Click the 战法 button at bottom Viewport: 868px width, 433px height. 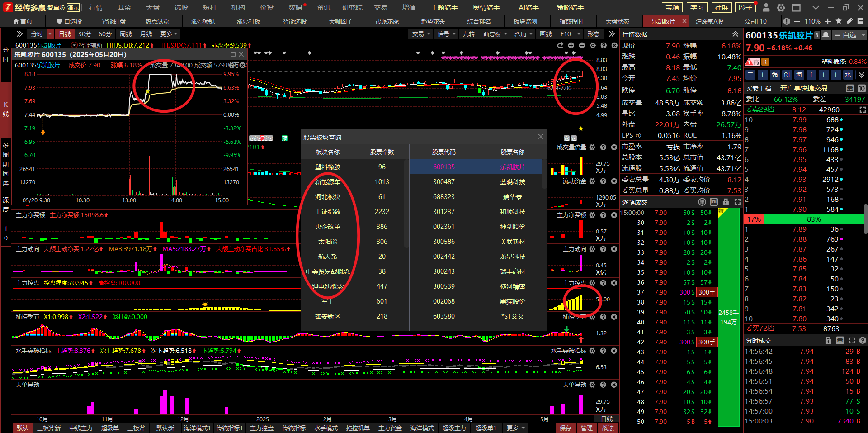pyautogui.click(x=608, y=428)
